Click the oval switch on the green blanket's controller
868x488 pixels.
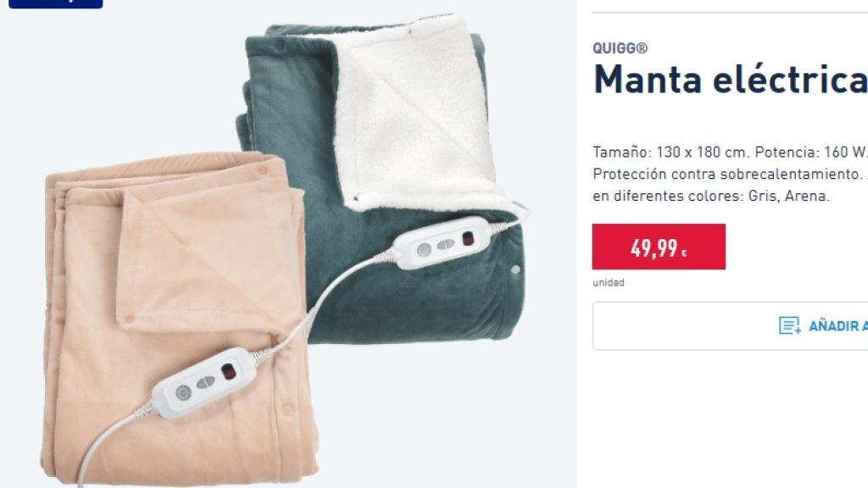click(x=446, y=244)
